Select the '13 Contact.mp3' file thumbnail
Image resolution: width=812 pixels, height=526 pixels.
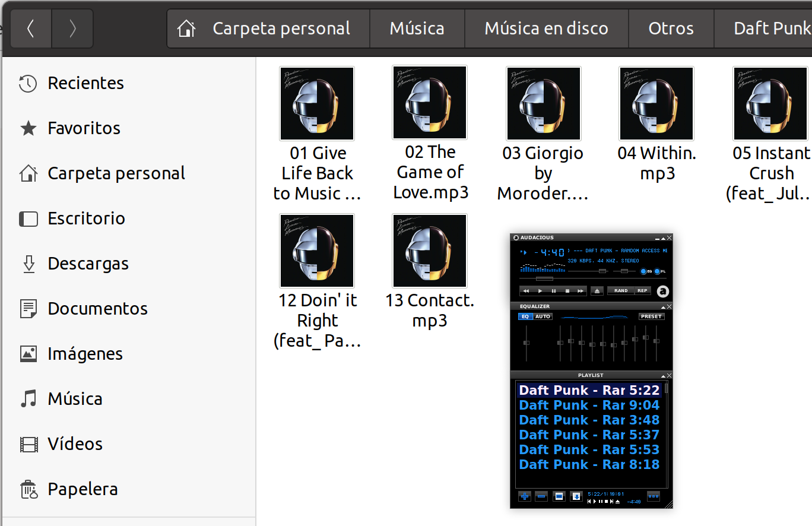pos(430,251)
